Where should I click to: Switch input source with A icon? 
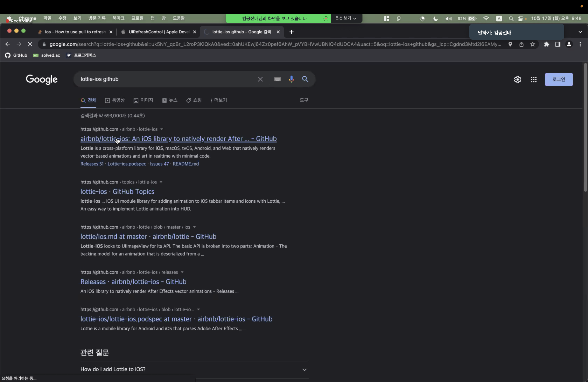click(499, 18)
